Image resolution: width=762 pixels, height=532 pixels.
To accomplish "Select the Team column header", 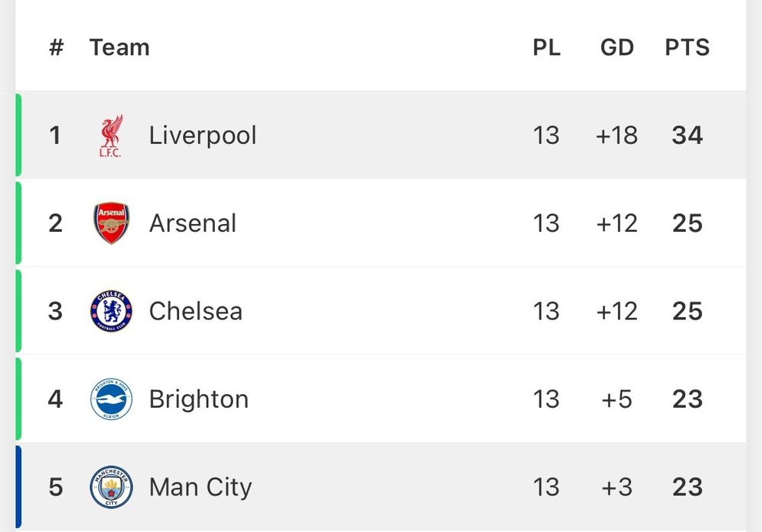I will (120, 48).
